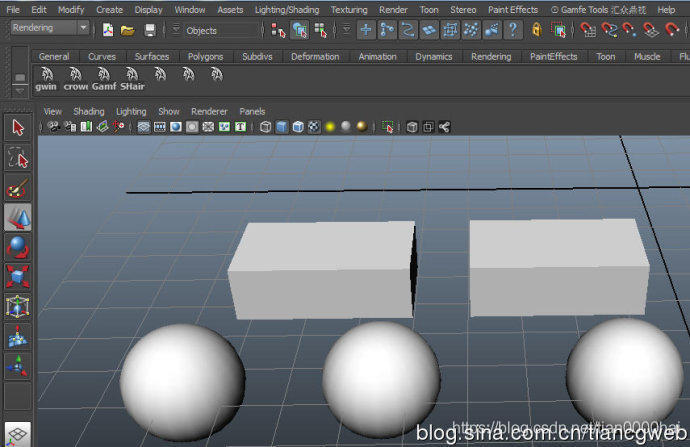The height and width of the screenshot is (447, 690).
Task: Click the Objects selection mask field
Action: (221, 30)
